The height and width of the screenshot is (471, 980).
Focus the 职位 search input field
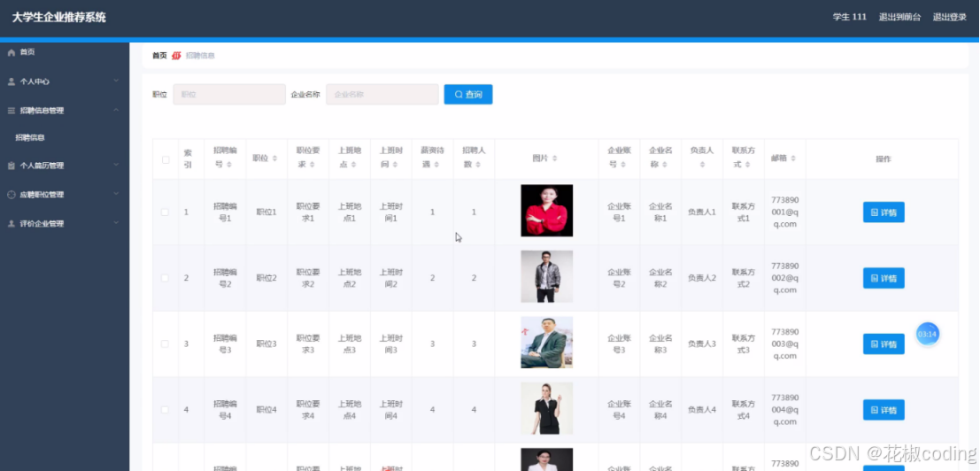[229, 95]
